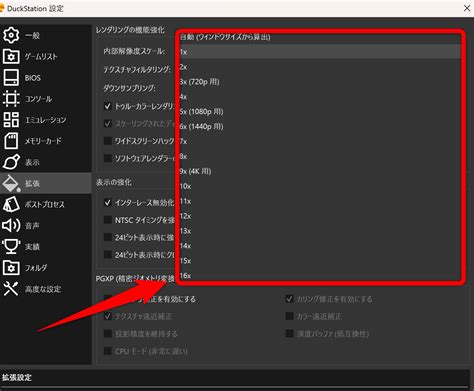474x391 pixels.
Task: Select 11x resolution scale option
Action: (x=320, y=201)
